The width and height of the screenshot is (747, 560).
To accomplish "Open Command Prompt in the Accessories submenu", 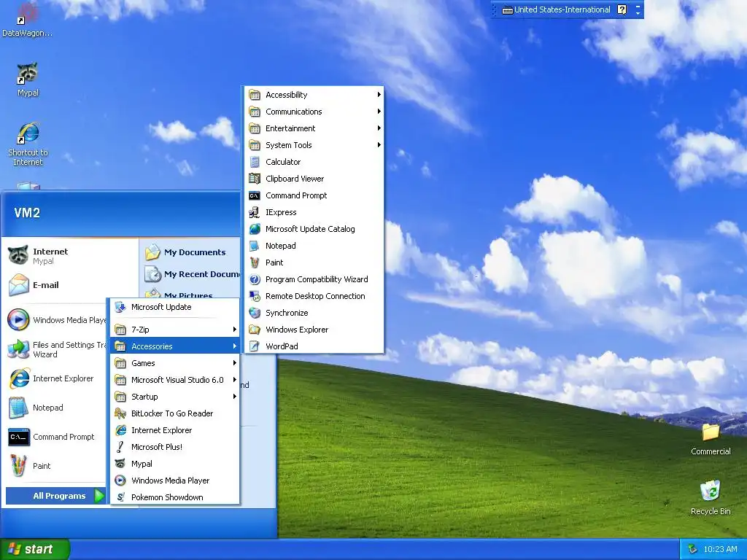I will (314, 195).
